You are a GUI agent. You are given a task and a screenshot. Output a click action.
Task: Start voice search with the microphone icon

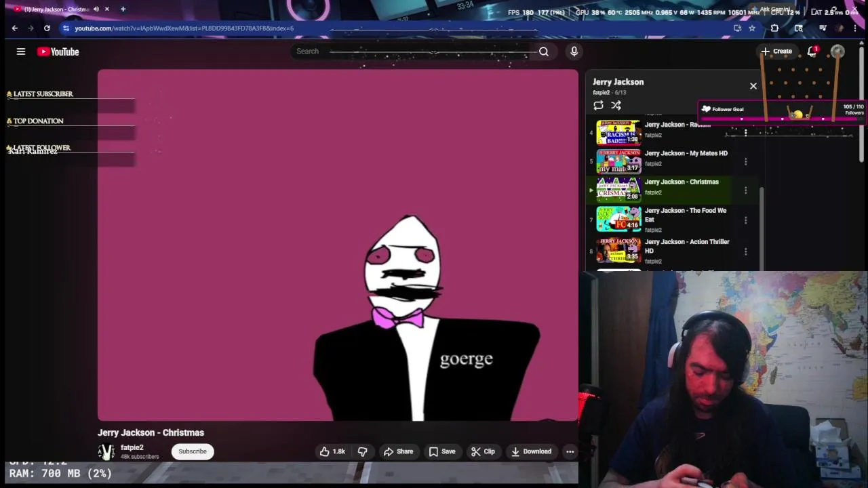(x=574, y=52)
